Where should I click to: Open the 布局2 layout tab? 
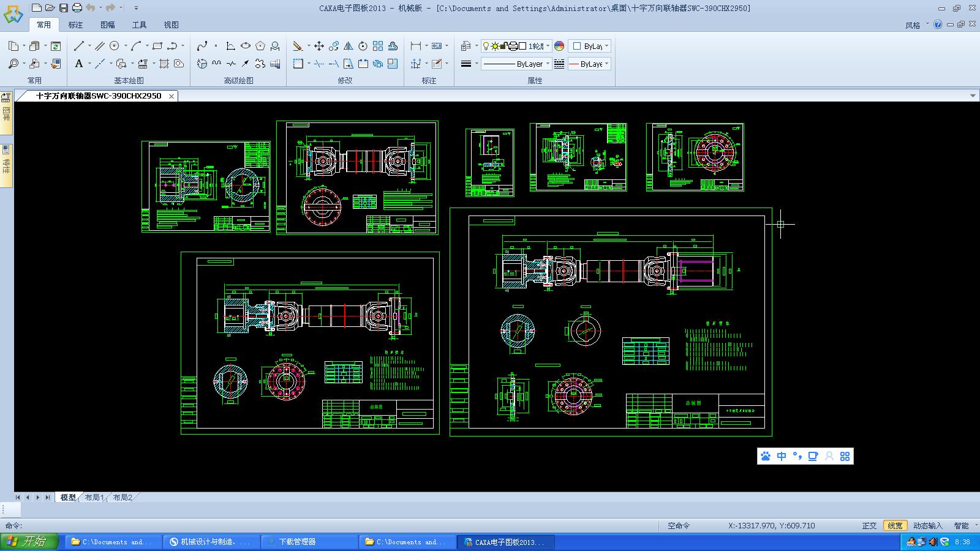pyautogui.click(x=123, y=498)
